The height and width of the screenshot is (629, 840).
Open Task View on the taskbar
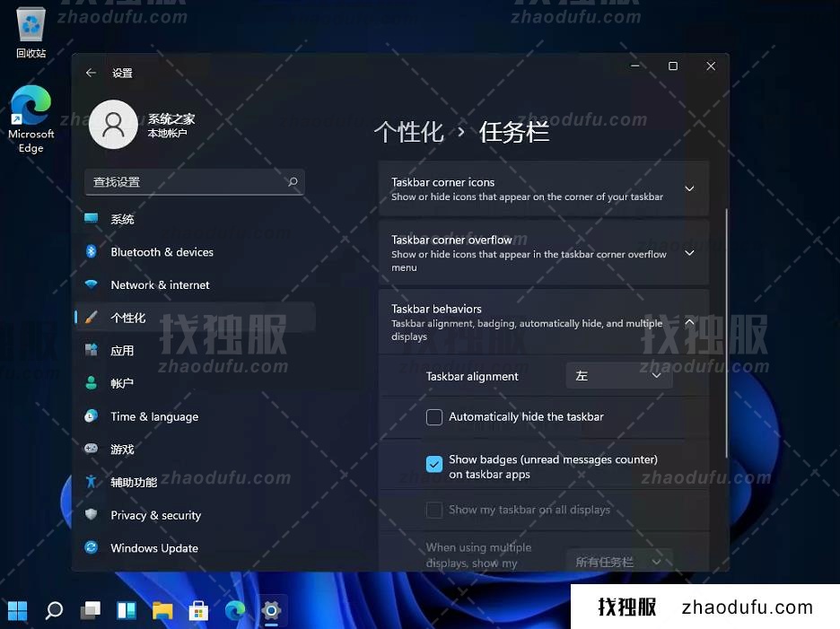[x=90, y=610]
